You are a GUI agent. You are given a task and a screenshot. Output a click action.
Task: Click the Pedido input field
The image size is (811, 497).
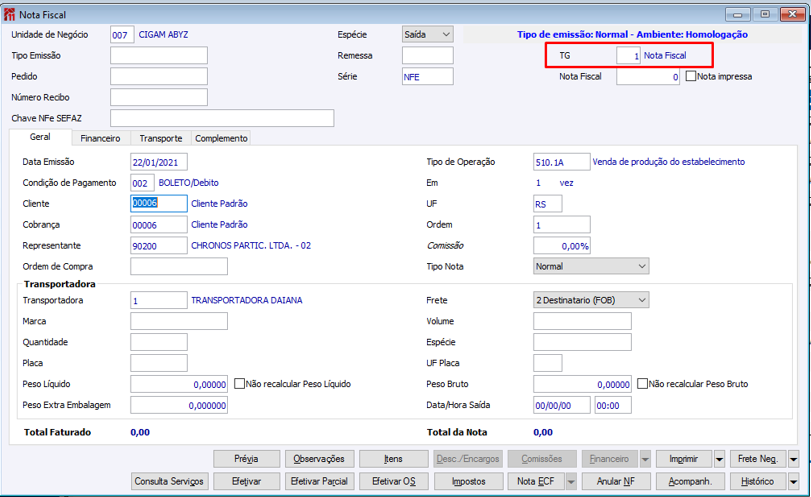[x=159, y=76]
